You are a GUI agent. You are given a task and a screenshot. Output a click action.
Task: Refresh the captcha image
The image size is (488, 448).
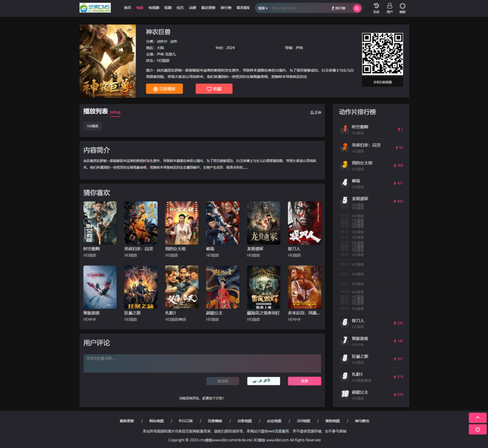click(x=264, y=381)
